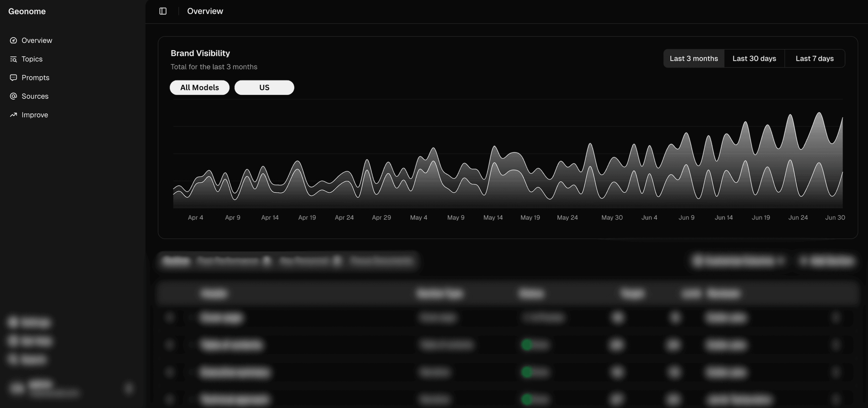Navigate to Topics in the sidebar

coord(32,59)
